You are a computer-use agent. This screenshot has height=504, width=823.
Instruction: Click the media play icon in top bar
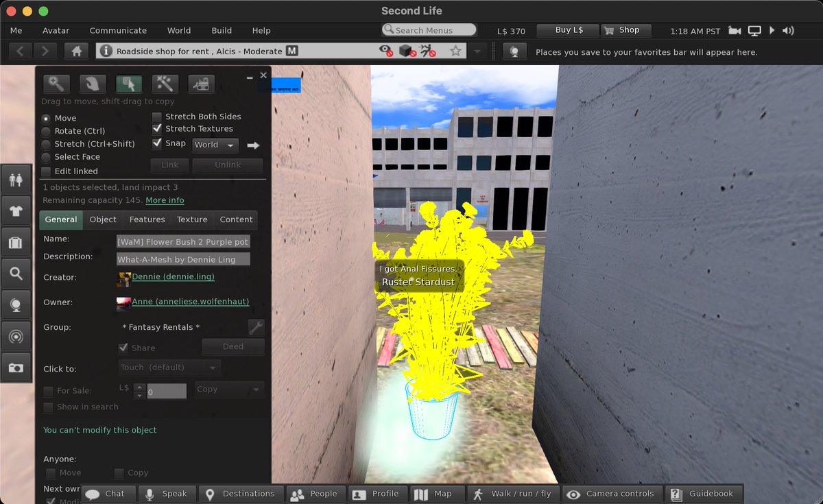pos(772,31)
